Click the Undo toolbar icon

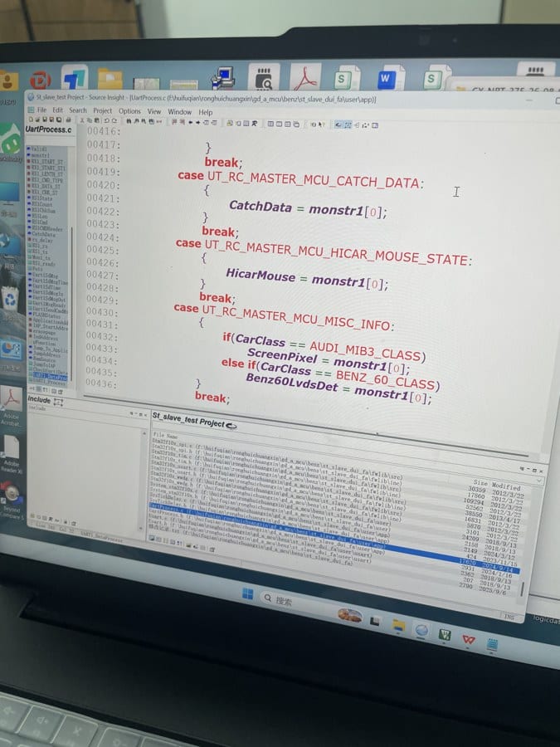pyautogui.click(x=107, y=121)
